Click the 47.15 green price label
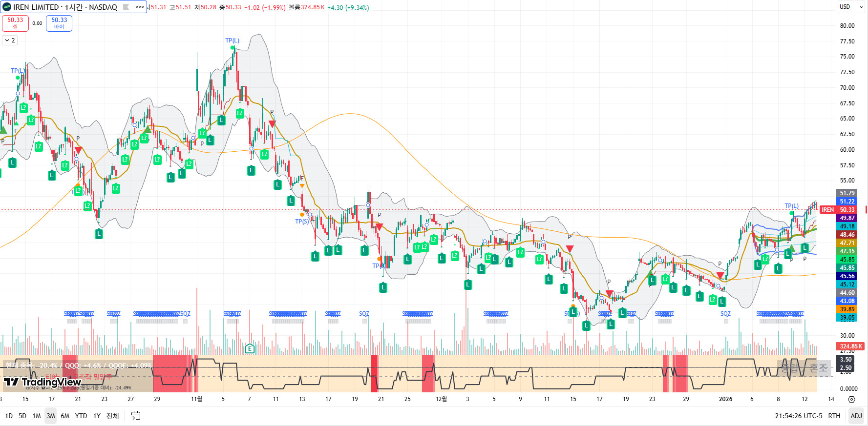This screenshot has height=426, width=868. [x=847, y=251]
